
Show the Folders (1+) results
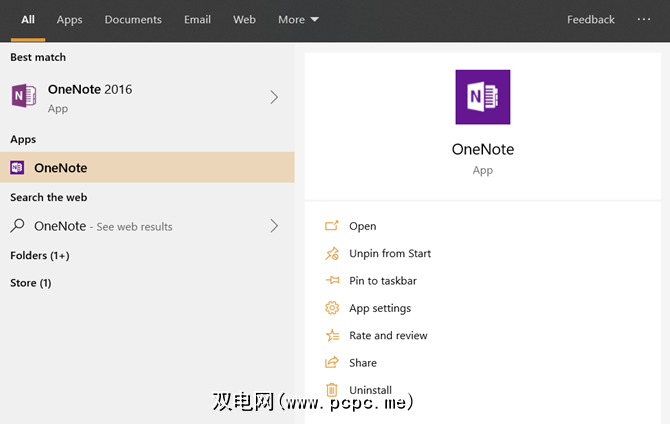40,256
